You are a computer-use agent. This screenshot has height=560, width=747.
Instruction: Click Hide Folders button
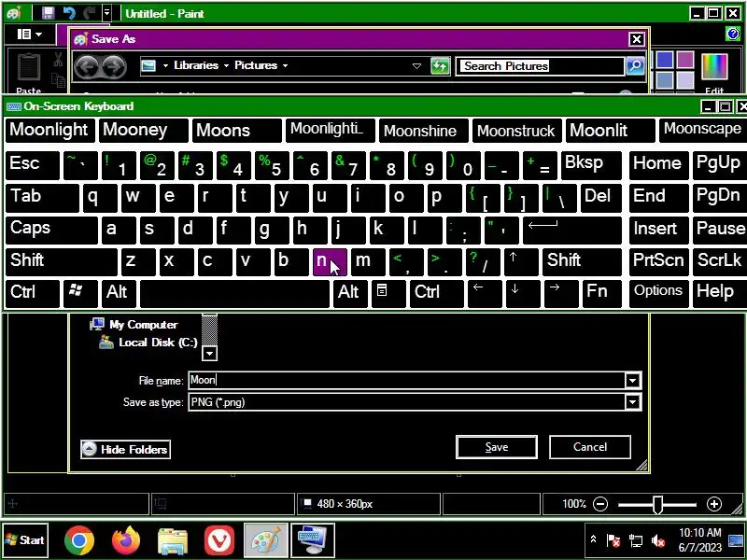tap(126, 449)
